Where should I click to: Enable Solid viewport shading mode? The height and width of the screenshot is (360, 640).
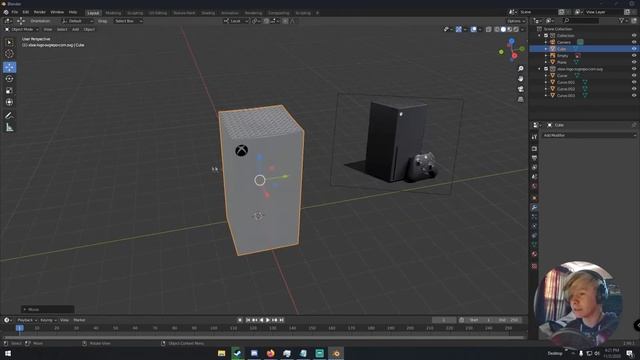(503, 29)
